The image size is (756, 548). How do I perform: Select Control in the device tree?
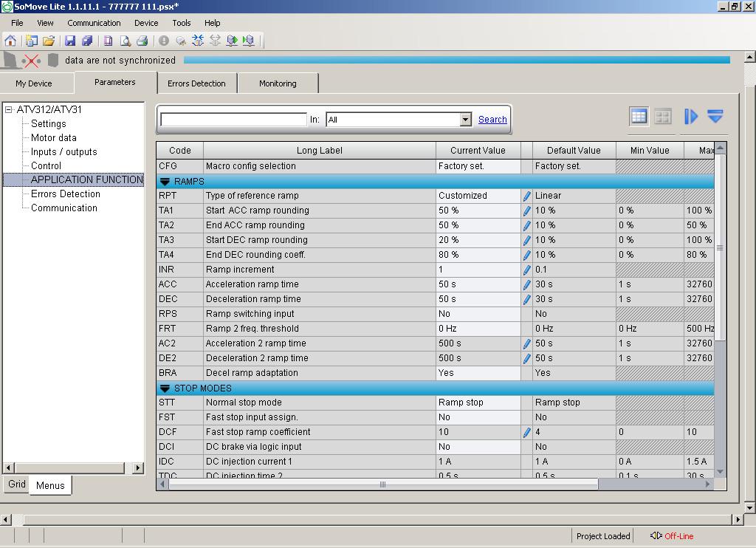[46, 165]
